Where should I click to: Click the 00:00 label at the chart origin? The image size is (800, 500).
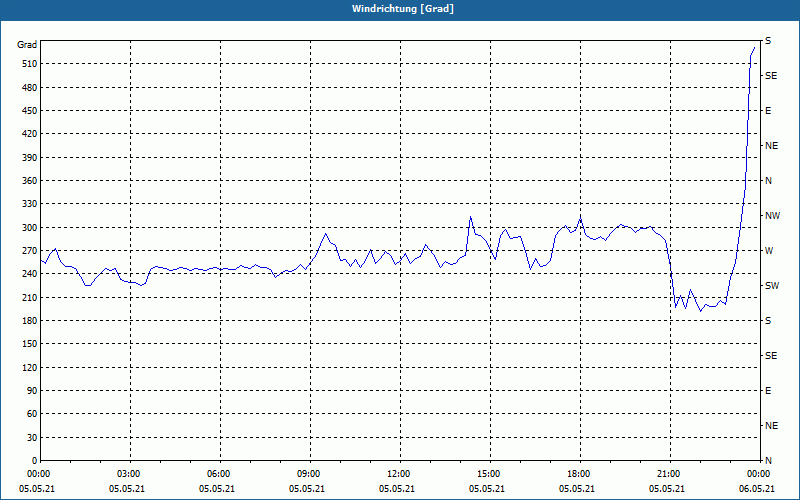click(x=40, y=474)
